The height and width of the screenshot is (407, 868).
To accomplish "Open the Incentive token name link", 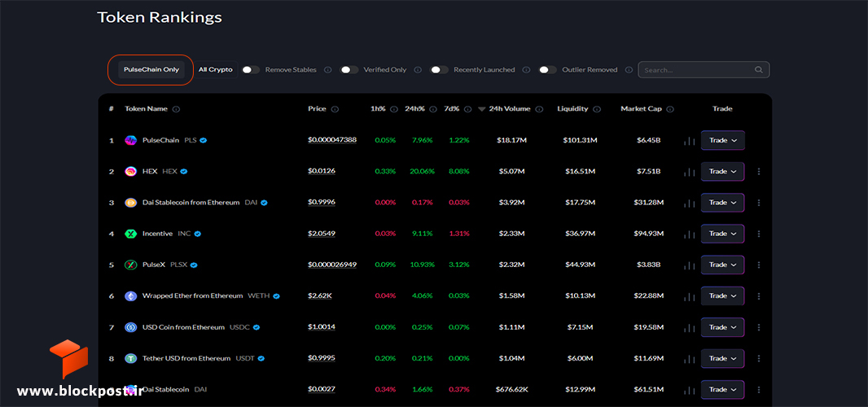I will (157, 234).
